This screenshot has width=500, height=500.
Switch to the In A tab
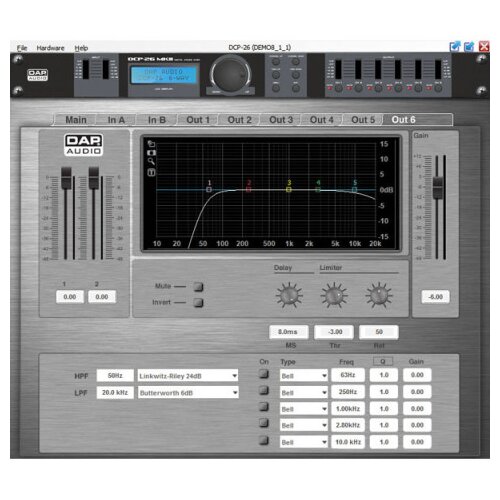(116, 120)
